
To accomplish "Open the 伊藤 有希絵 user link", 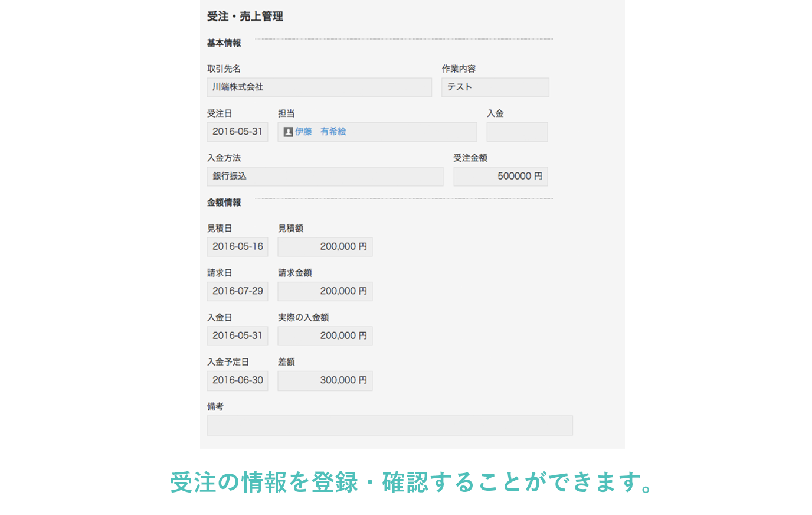I will (320, 132).
